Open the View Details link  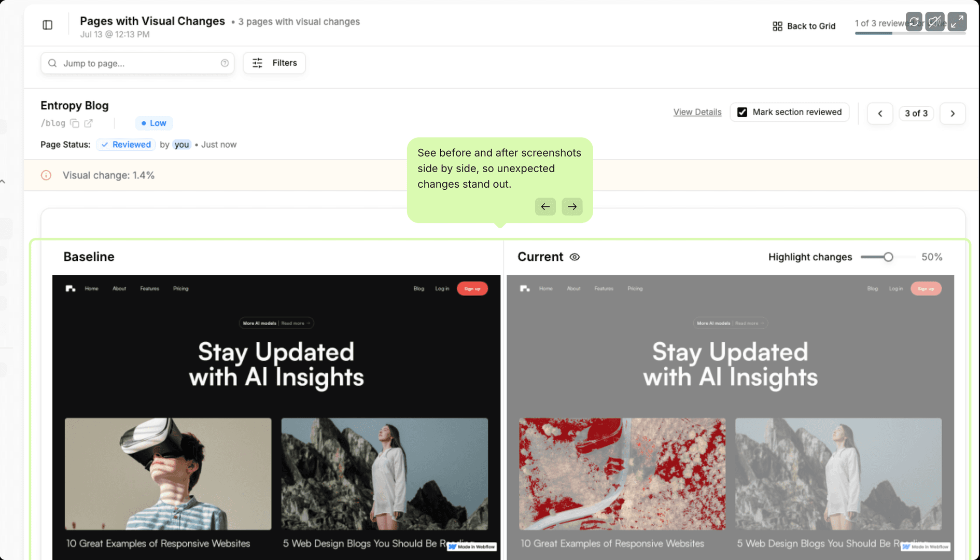[697, 112]
